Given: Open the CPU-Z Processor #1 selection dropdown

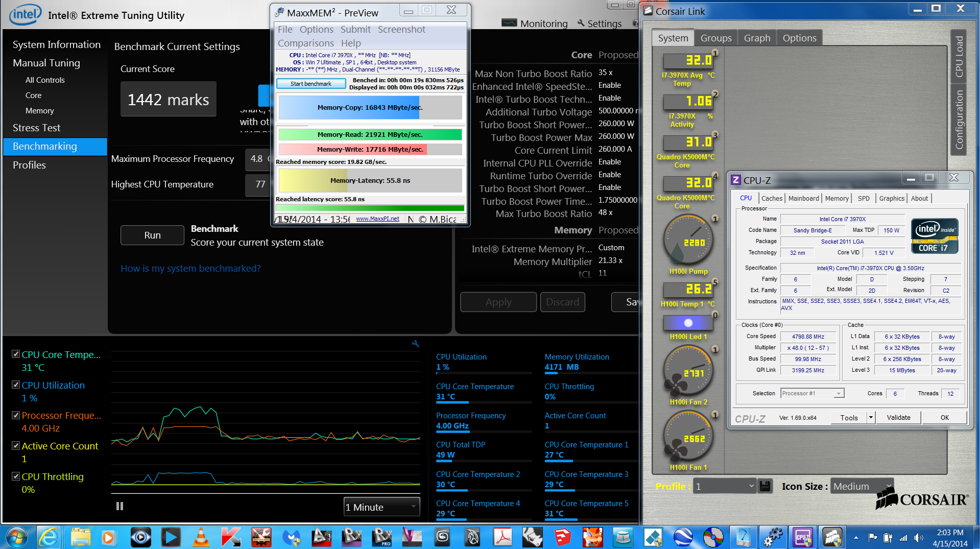Looking at the screenshot, I should [x=812, y=393].
